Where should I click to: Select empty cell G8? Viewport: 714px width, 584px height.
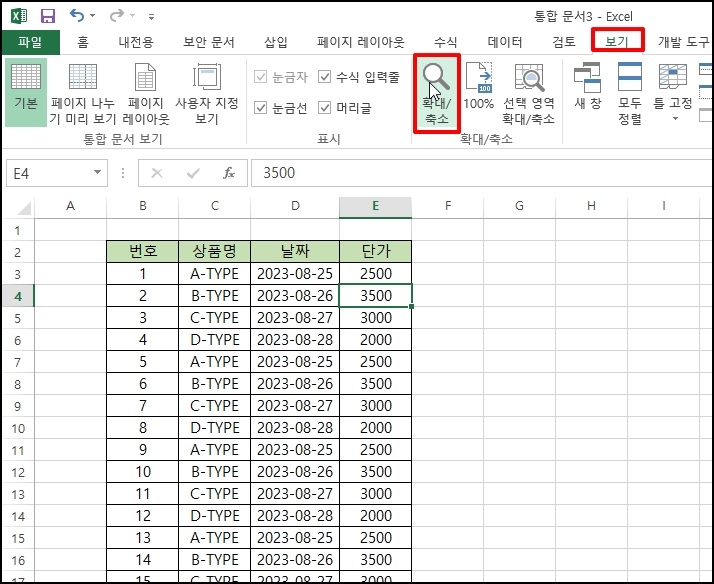point(519,384)
